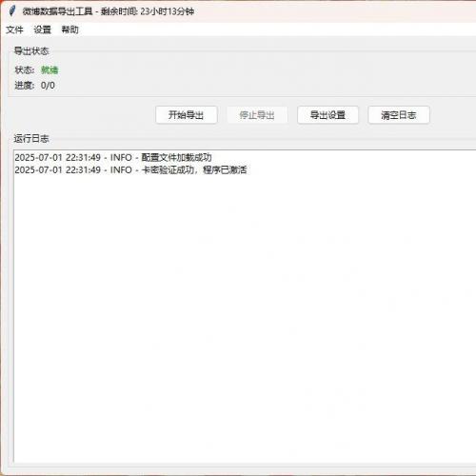Open 导出设置 button

[x=327, y=115]
